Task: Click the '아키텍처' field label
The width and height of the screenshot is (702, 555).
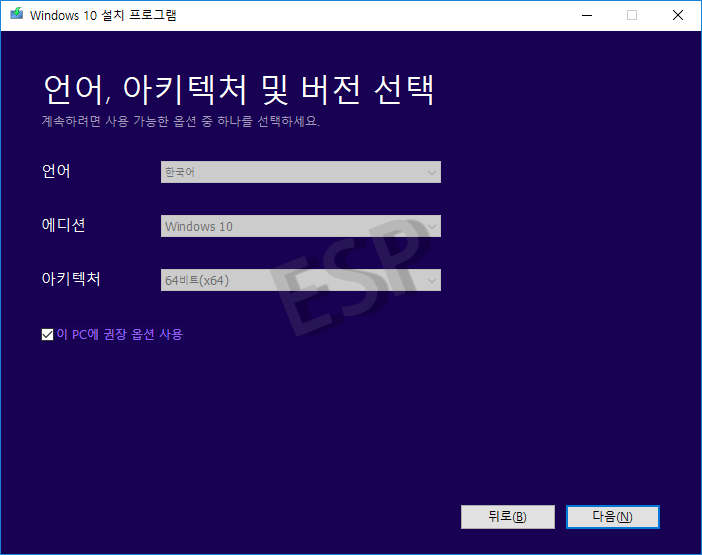Action: [x=71, y=278]
